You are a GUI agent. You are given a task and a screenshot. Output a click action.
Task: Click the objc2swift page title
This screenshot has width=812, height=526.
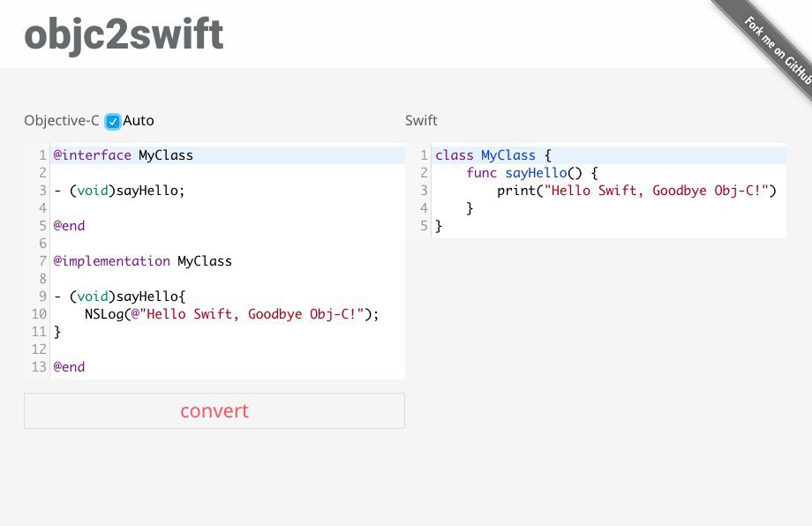click(124, 34)
